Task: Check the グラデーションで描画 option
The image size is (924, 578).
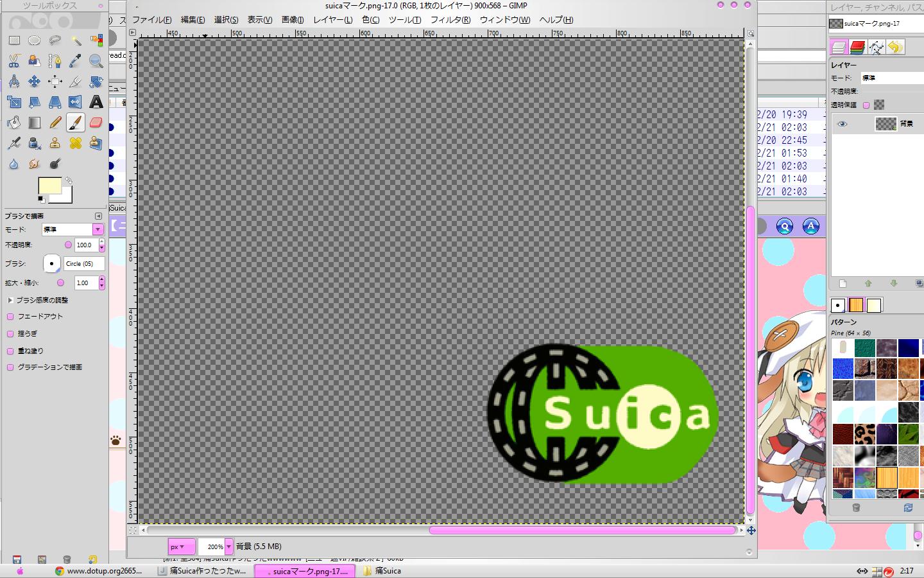Action: [x=10, y=367]
